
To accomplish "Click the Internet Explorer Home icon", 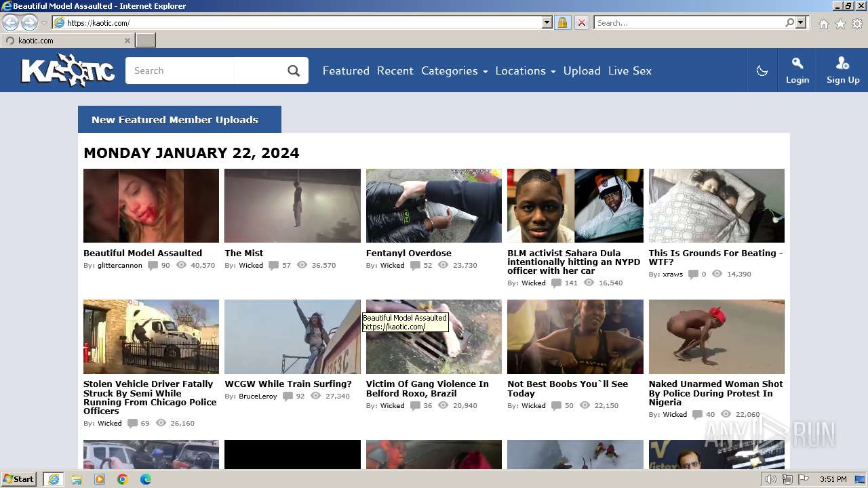I will pyautogui.click(x=823, y=24).
